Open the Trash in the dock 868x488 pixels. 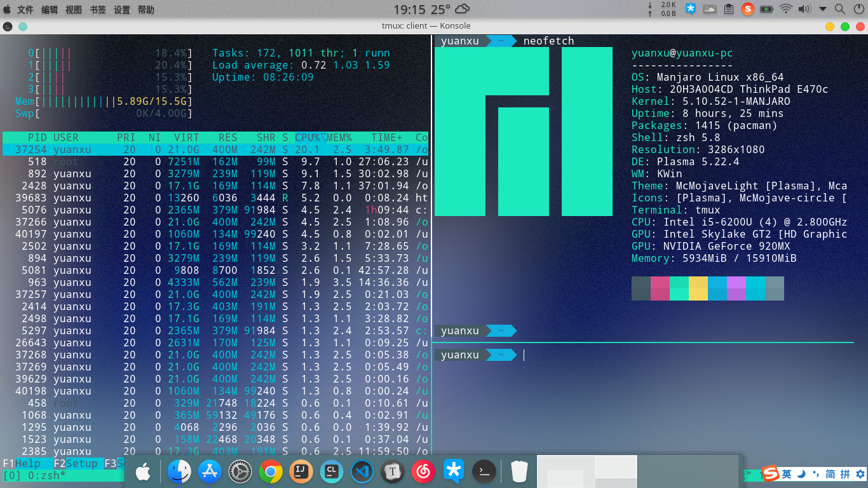pyautogui.click(x=519, y=471)
